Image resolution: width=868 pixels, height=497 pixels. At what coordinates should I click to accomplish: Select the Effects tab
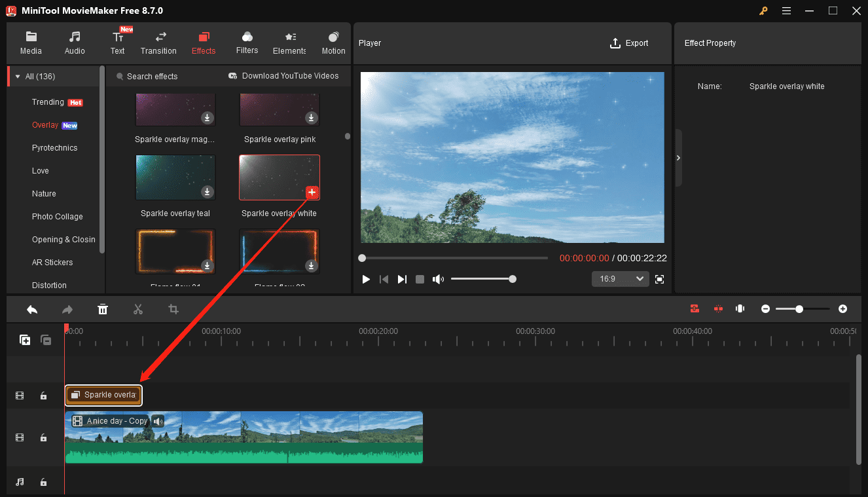[x=204, y=43]
